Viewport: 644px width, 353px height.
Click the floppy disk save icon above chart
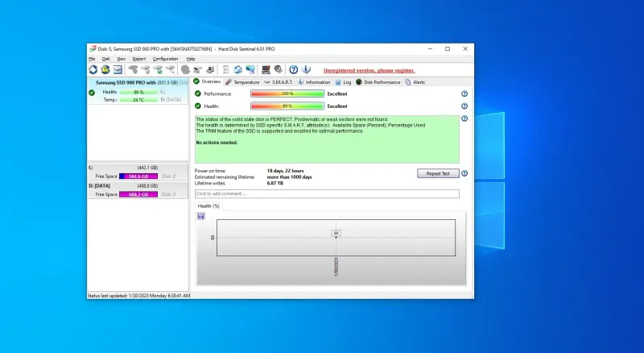point(200,215)
